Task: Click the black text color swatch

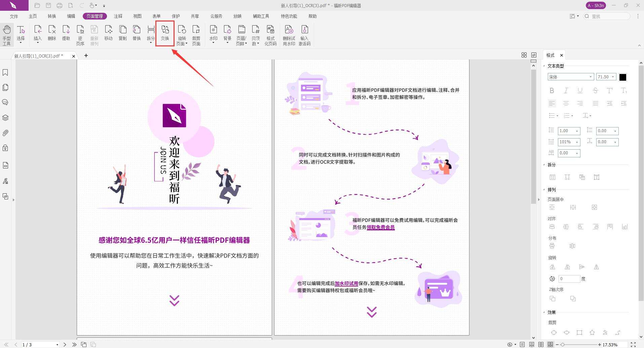Action: [x=623, y=77]
